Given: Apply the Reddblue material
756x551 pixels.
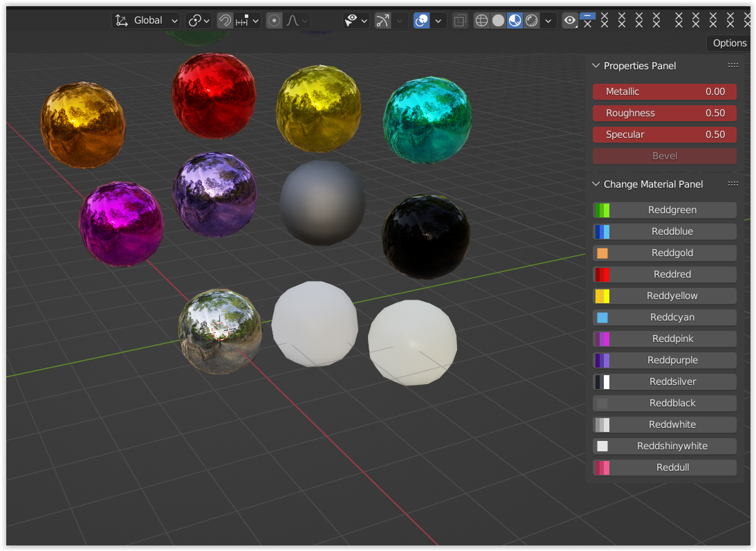Looking at the screenshot, I should (x=665, y=232).
